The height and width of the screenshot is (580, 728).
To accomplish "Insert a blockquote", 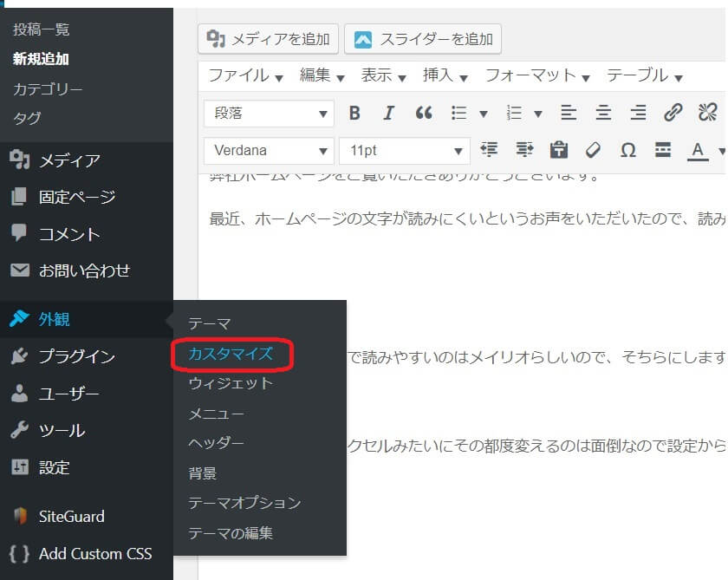I will [424, 113].
